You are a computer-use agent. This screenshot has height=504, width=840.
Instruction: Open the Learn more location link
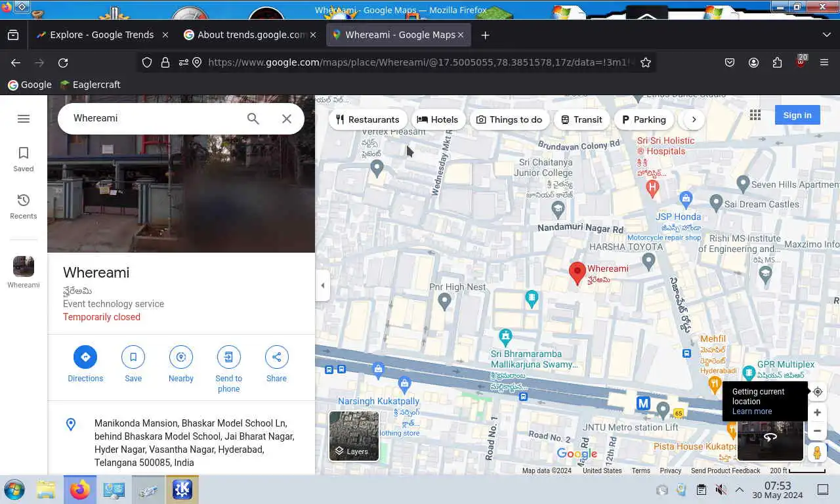tap(752, 411)
